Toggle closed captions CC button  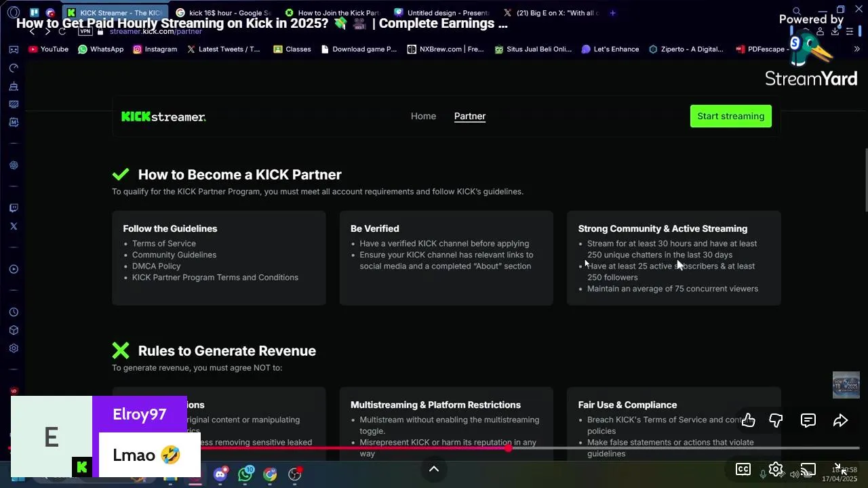click(x=743, y=469)
